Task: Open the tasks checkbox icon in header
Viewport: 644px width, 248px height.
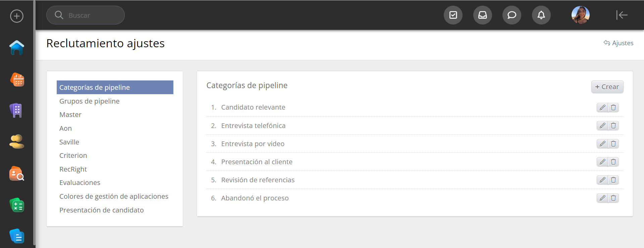Action: [453, 15]
